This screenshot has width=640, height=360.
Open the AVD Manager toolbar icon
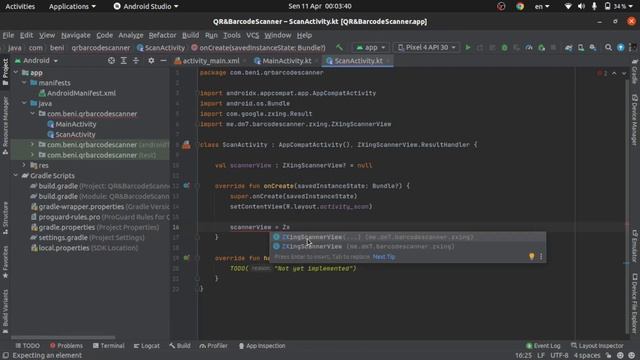coord(581,48)
